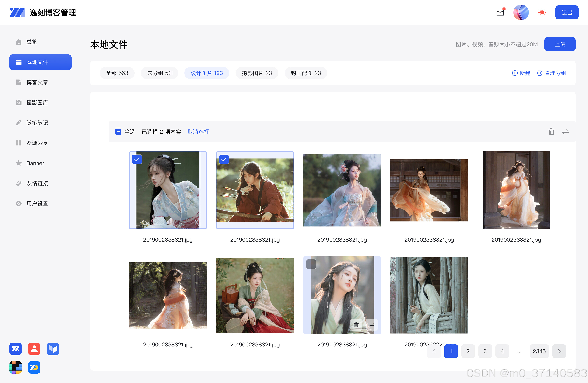Image resolution: width=588 pixels, height=383 pixels.
Task: Check the hovered image's empty checkbox
Action: [x=311, y=264]
